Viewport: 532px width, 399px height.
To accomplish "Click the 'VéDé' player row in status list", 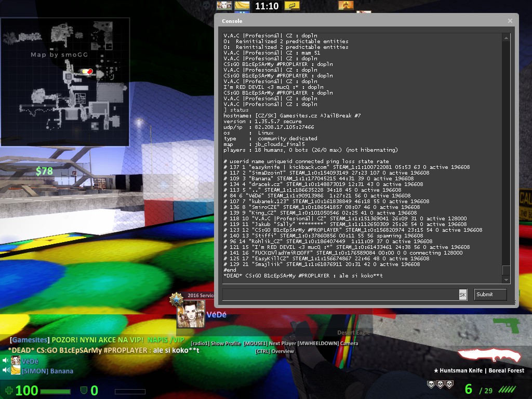I will [317, 196].
